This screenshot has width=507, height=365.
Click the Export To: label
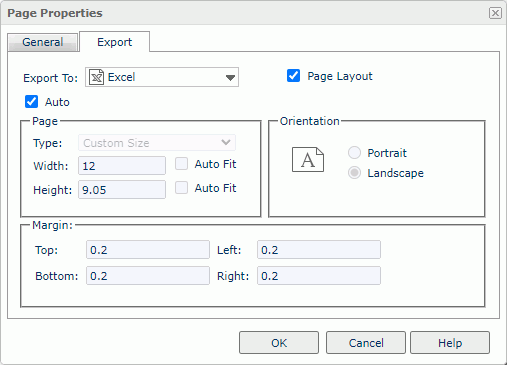click(50, 78)
